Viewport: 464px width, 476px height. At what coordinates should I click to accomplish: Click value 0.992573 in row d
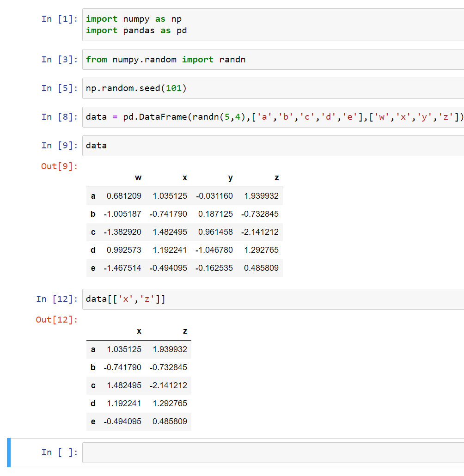(124, 250)
